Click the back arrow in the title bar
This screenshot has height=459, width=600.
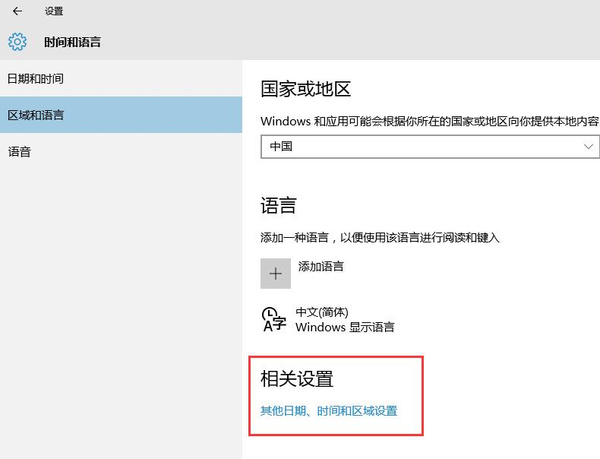coord(17,11)
